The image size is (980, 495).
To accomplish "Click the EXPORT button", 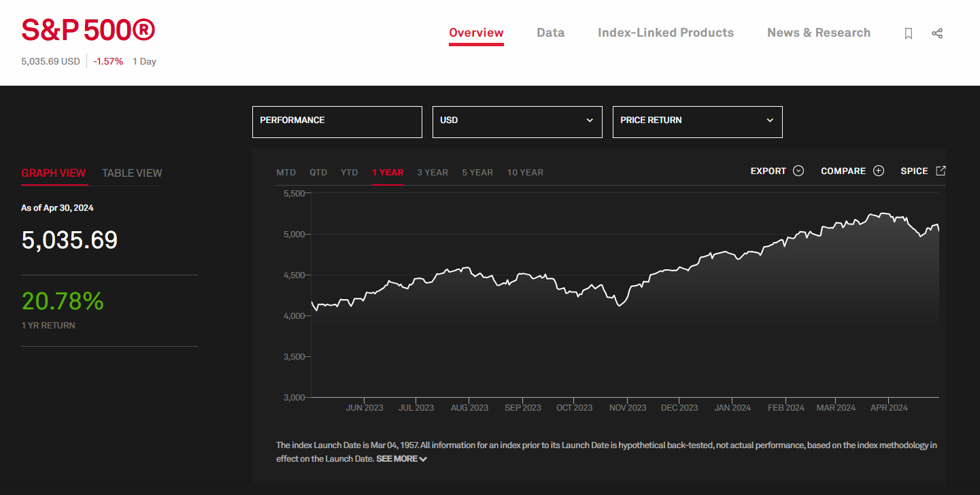I will (777, 171).
